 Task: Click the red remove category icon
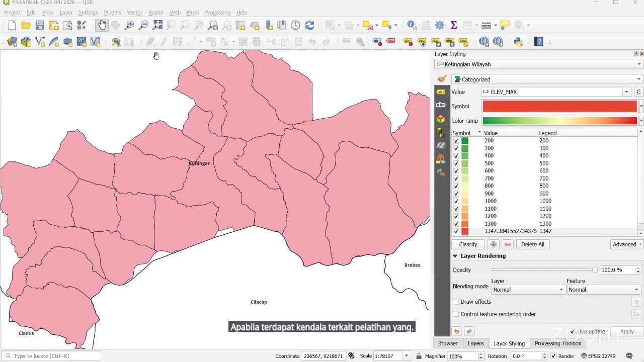pos(508,244)
